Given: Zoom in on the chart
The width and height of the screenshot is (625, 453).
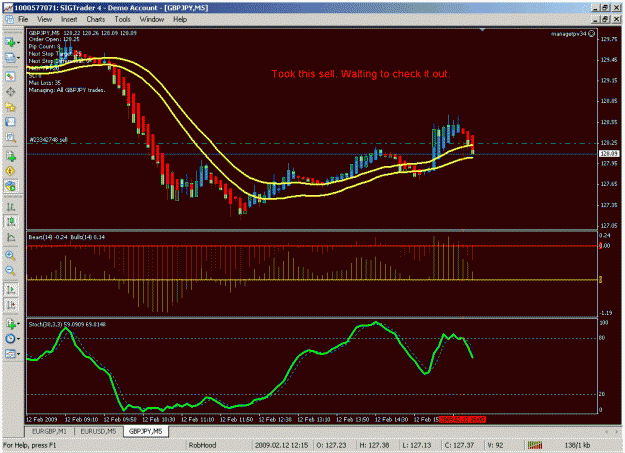Looking at the screenshot, I should (10, 256).
